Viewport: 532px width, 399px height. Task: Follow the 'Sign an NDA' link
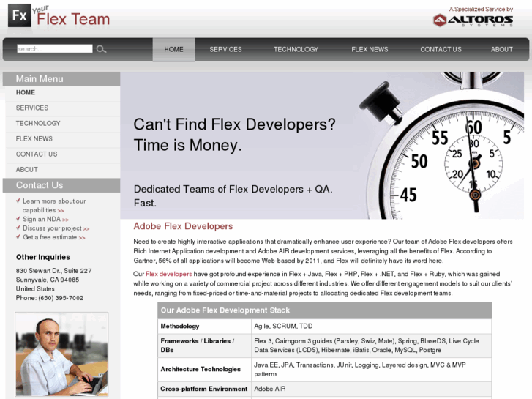(x=45, y=220)
